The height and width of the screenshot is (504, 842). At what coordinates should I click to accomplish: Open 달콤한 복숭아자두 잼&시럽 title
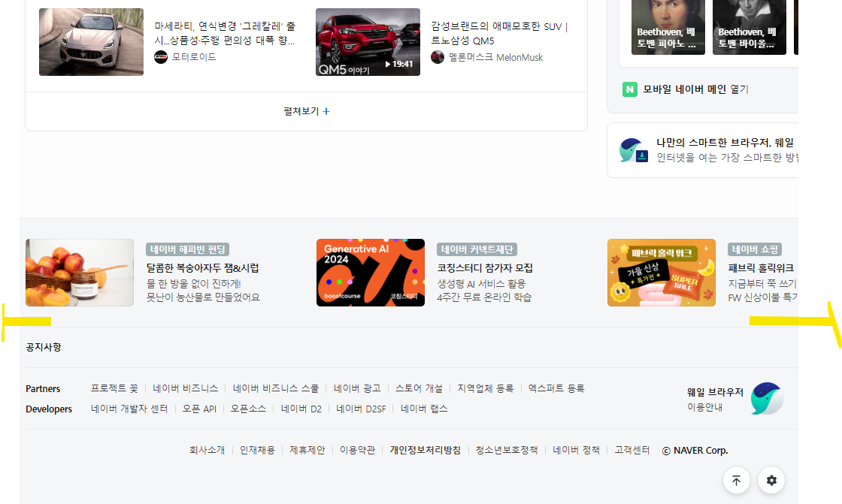pos(203,268)
